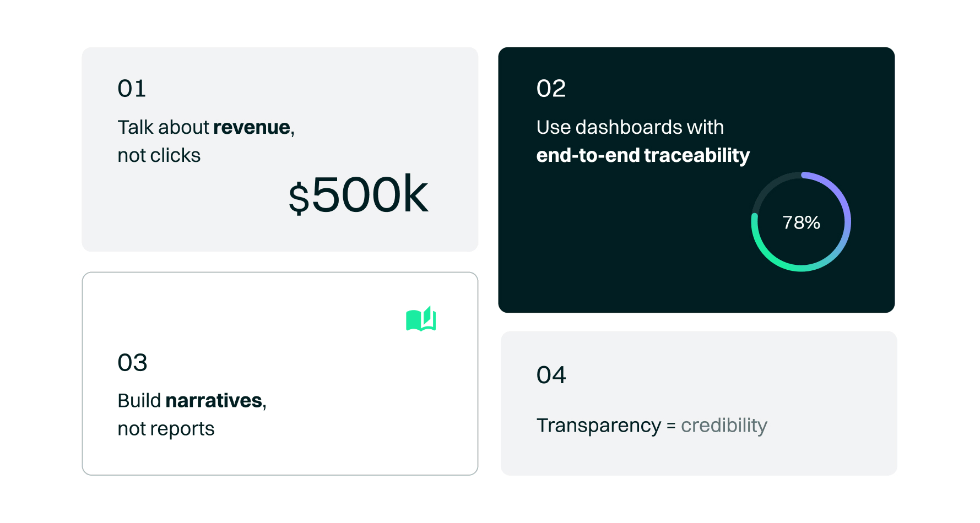The width and height of the screenshot is (980, 523).
Task: Click the dollar sign before 500k
Action: click(299, 198)
